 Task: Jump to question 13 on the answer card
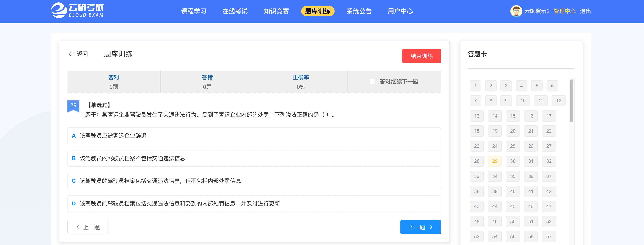click(477, 116)
